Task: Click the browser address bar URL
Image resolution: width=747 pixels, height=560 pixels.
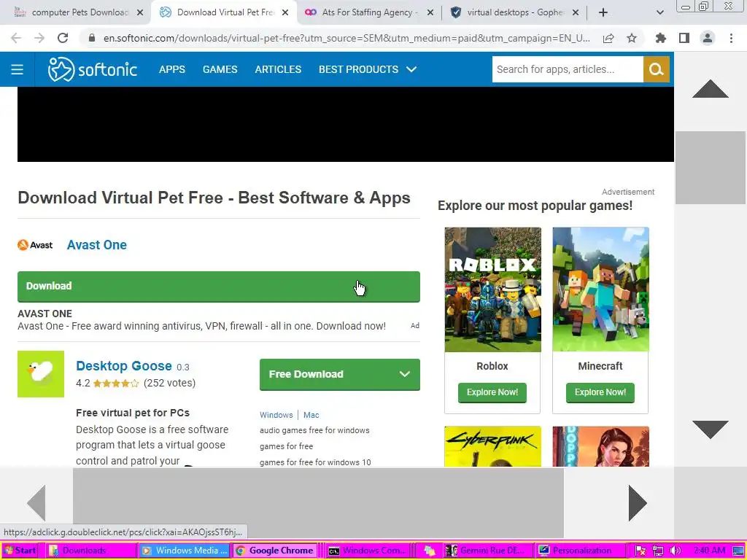Action: (x=347, y=38)
